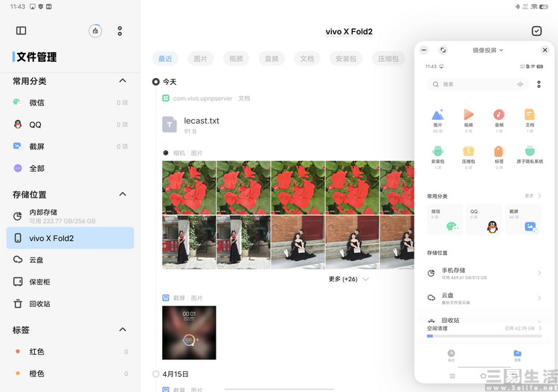Open the lecast.txt file
This screenshot has width=558, height=392.
coord(190,125)
